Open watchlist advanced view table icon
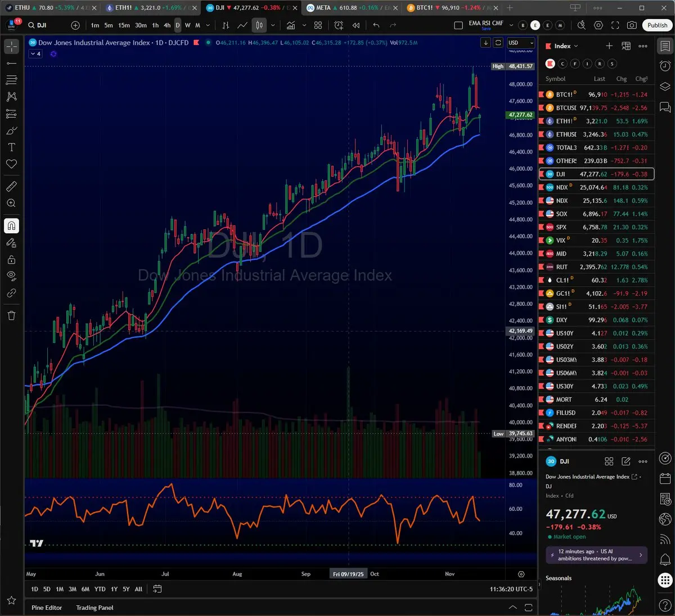 click(x=626, y=46)
